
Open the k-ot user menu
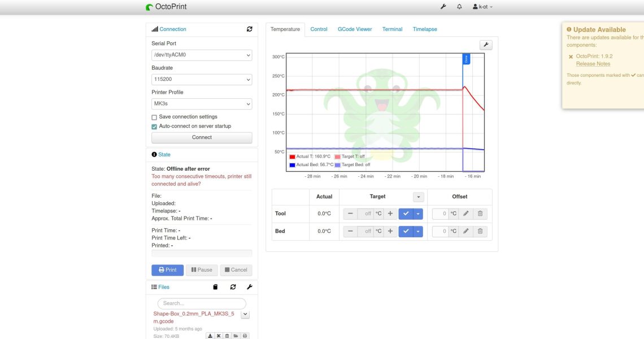tap(482, 7)
